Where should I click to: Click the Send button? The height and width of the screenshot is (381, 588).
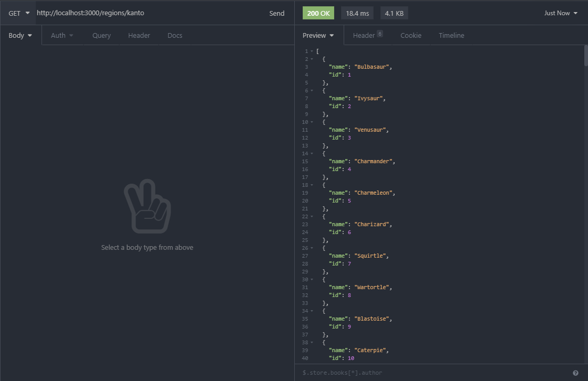click(x=277, y=13)
